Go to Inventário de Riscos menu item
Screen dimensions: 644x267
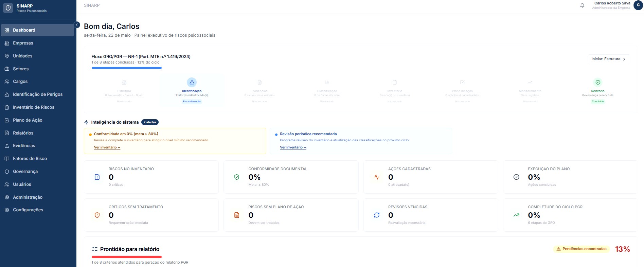coord(37,107)
